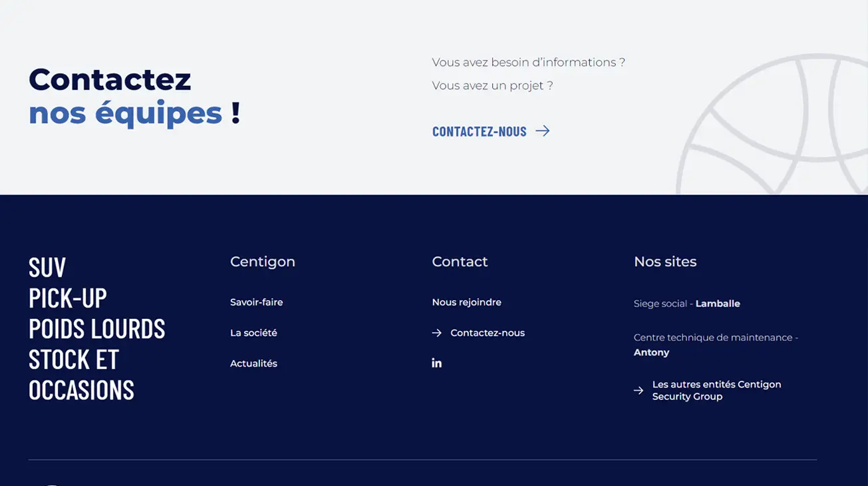This screenshot has width=868, height=486.
Task: Click the text 'Vous avez un projet ?'
Action: pyautogui.click(x=493, y=86)
